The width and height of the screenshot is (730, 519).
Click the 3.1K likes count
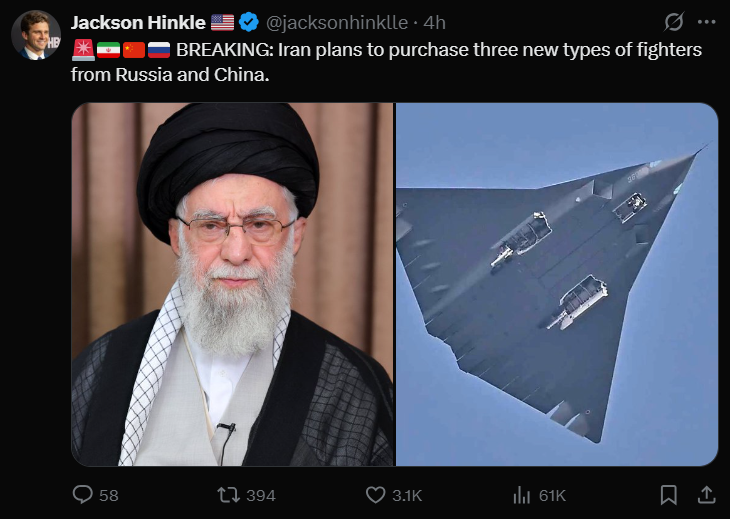(x=407, y=495)
